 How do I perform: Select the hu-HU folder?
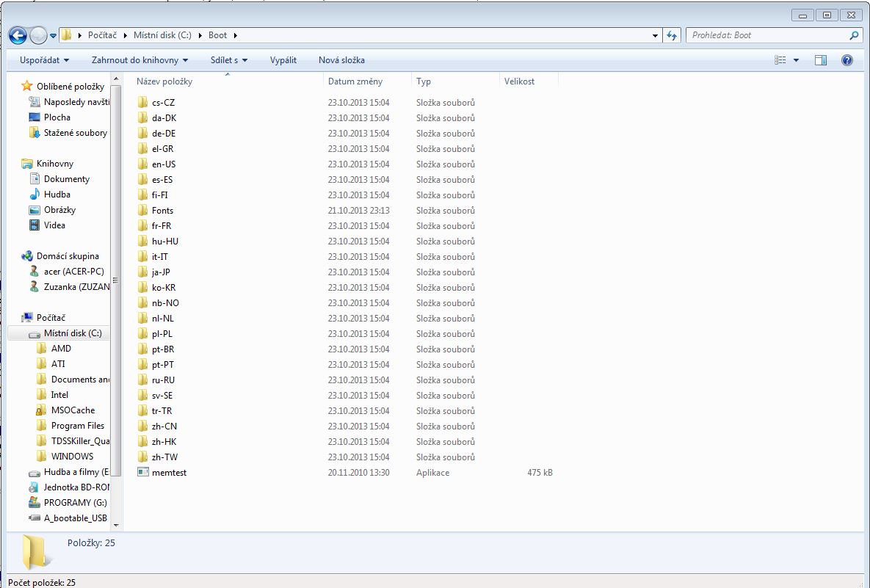[x=164, y=242]
